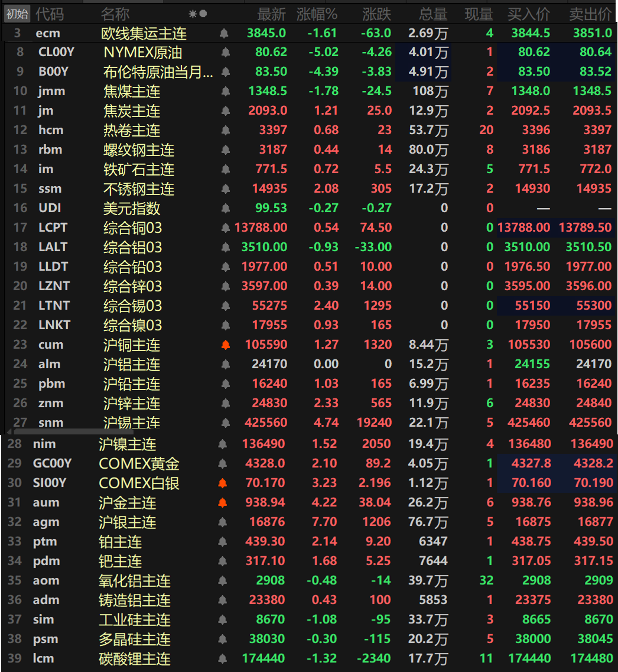
Task: Sort by the 总量 column header
Action: (433, 14)
